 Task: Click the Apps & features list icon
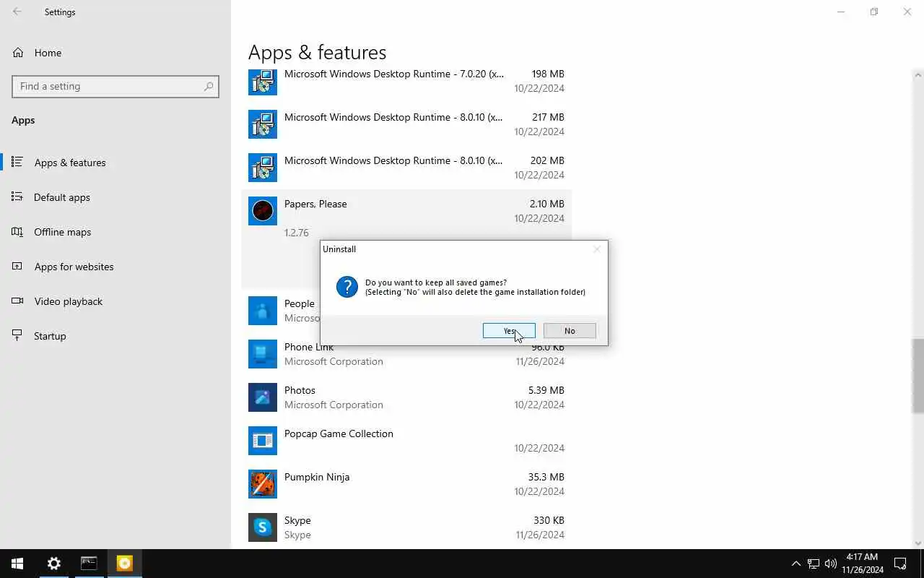[17, 162]
